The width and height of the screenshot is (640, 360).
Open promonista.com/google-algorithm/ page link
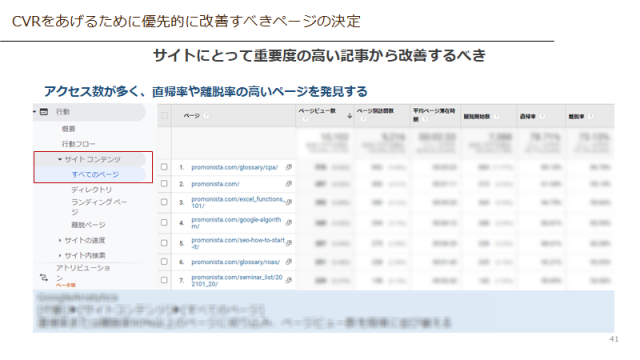pos(236,223)
